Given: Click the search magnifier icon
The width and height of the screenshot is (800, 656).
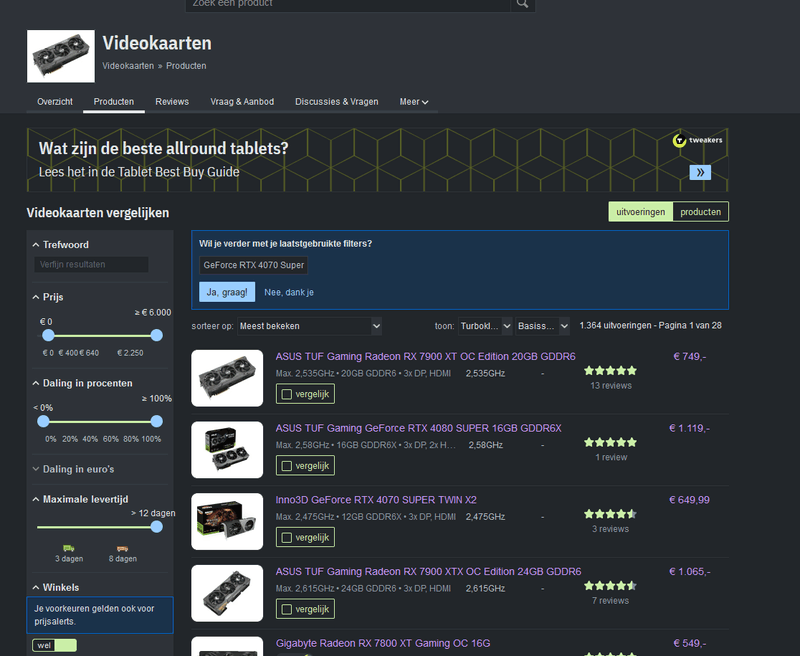Looking at the screenshot, I should (522, 4).
